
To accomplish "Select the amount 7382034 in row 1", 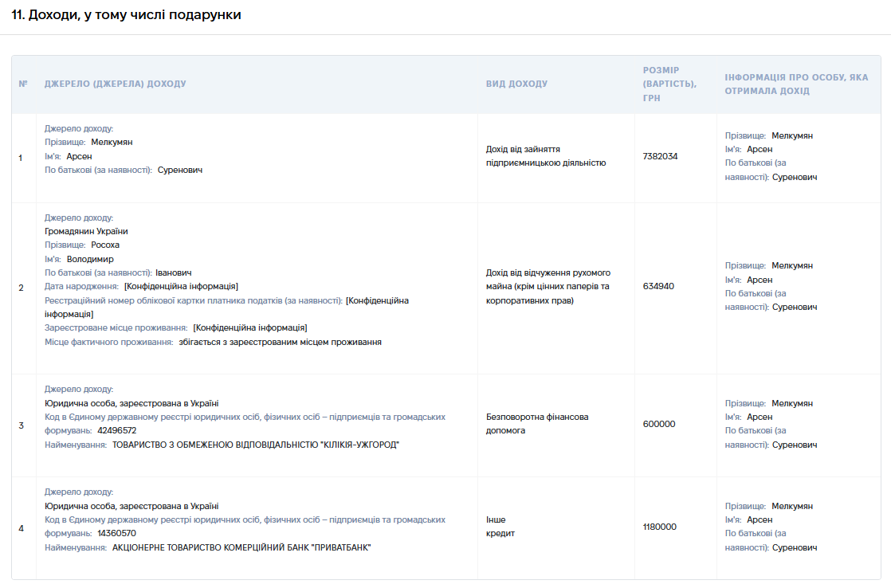I will tap(660, 156).
